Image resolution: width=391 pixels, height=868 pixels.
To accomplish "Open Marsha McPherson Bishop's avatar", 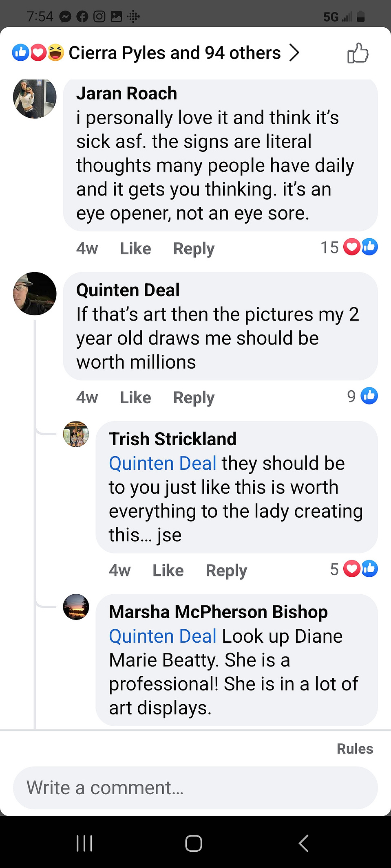I will [76, 607].
